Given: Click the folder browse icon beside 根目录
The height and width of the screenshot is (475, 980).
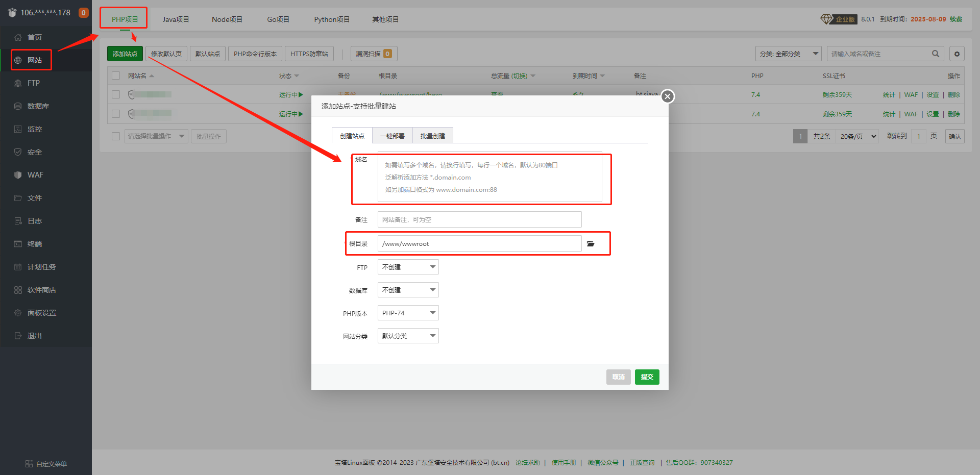Looking at the screenshot, I should [591, 244].
